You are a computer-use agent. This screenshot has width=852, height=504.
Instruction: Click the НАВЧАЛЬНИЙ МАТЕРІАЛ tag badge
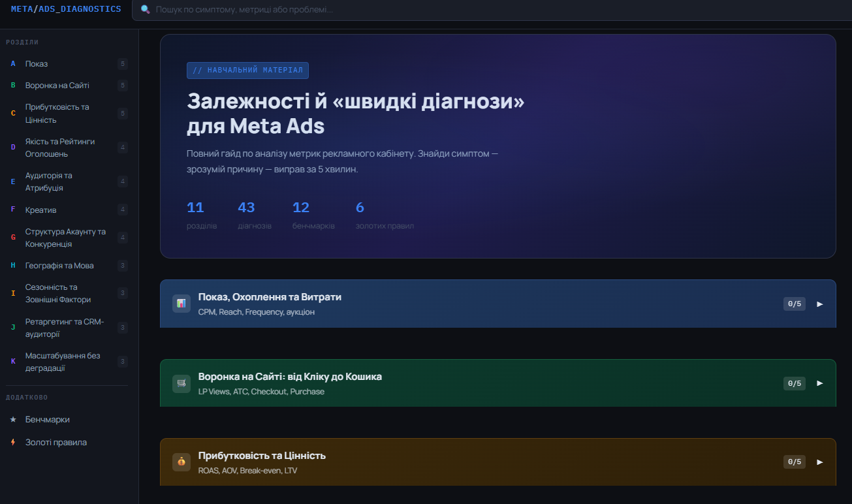(x=247, y=71)
